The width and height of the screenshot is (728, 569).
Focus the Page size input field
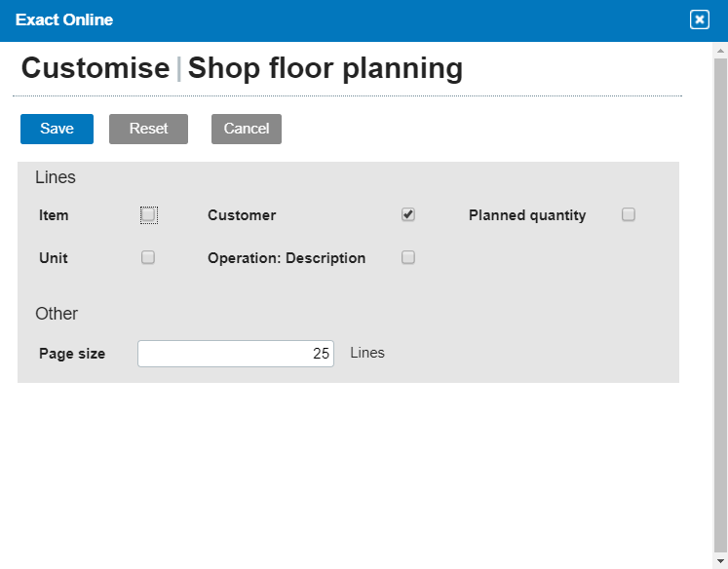235,354
